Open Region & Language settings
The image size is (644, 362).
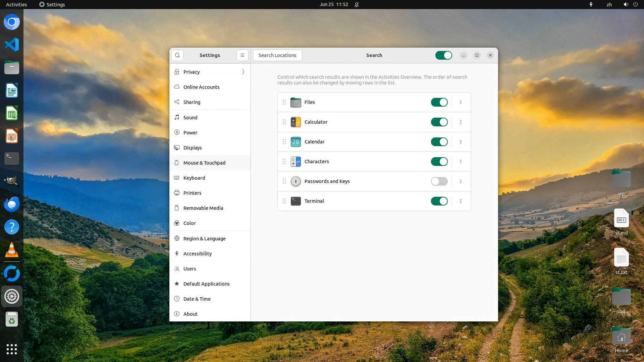coord(204,239)
